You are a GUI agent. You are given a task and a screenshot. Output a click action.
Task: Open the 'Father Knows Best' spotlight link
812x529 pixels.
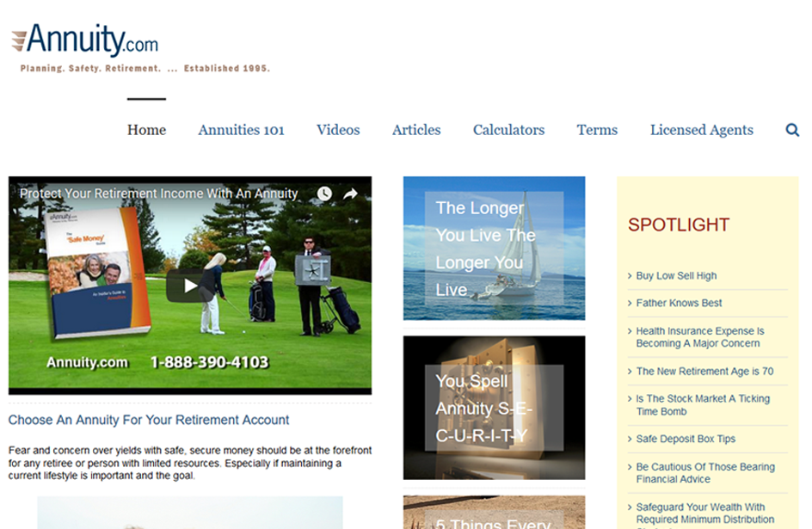pyautogui.click(x=679, y=304)
